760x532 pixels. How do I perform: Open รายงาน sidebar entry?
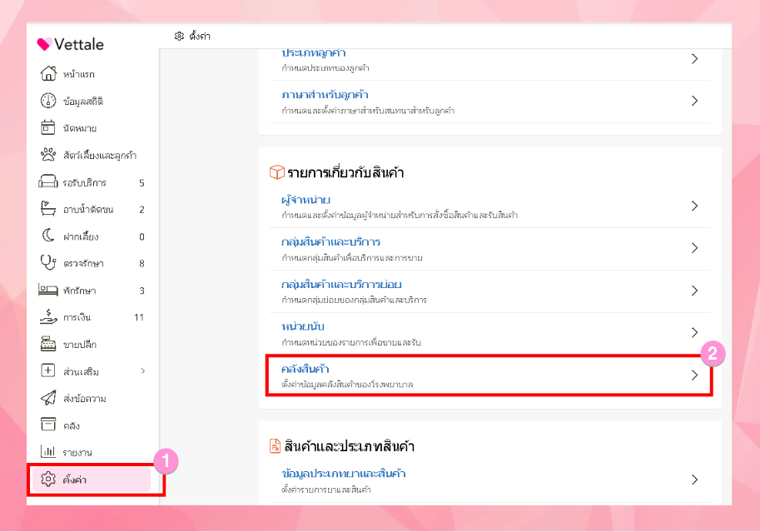pyautogui.click(x=91, y=452)
